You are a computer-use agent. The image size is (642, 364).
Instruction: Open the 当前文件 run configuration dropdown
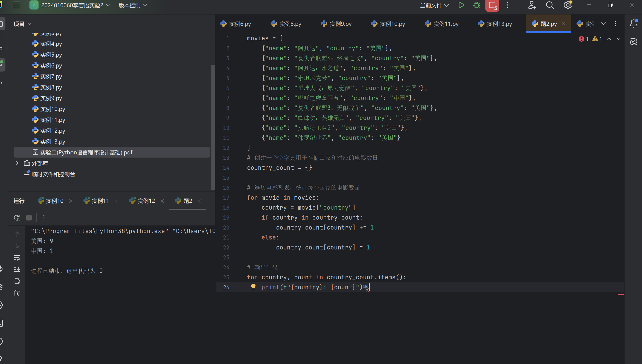[x=434, y=5]
